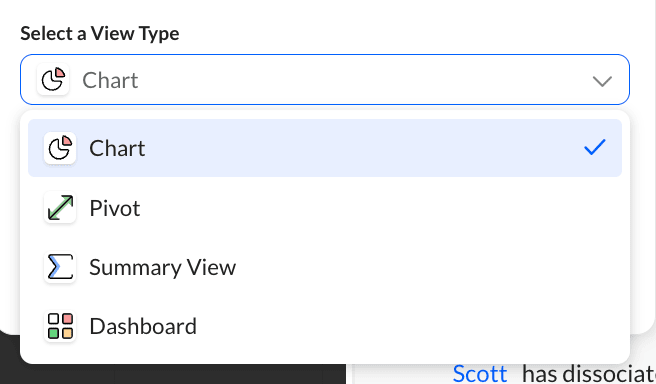This screenshot has width=656, height=384.
Task: Select the Dashboard view type
Action: pyautogui.click(x=325, y=326)
